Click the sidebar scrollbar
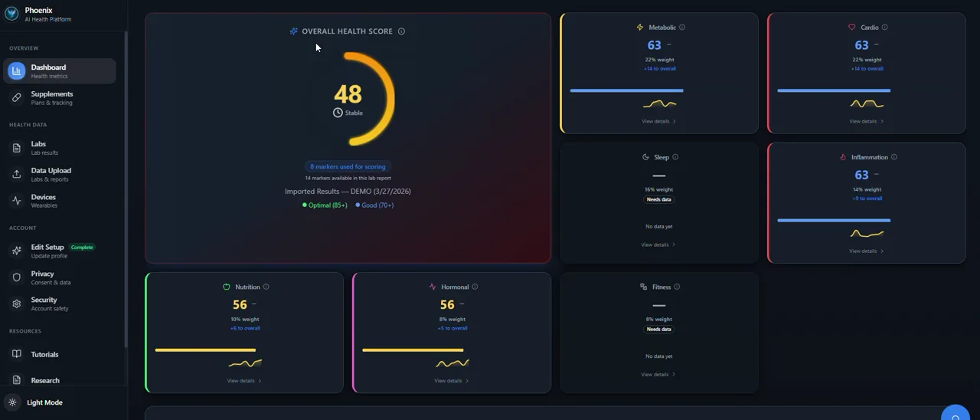This screenshot has width=980, height=420. pyautogui.click(x=126, y=189)
